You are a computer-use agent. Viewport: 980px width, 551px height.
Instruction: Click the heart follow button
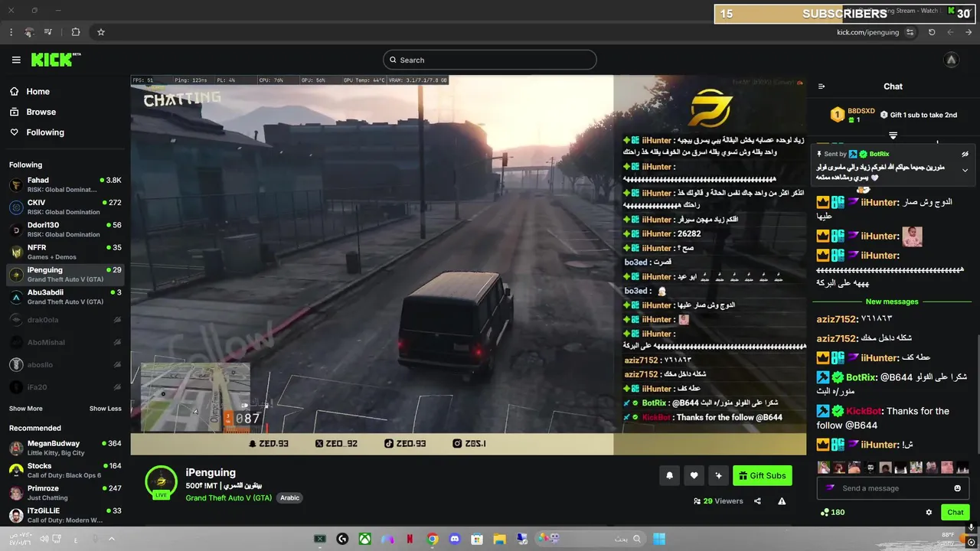coord(694,475)
